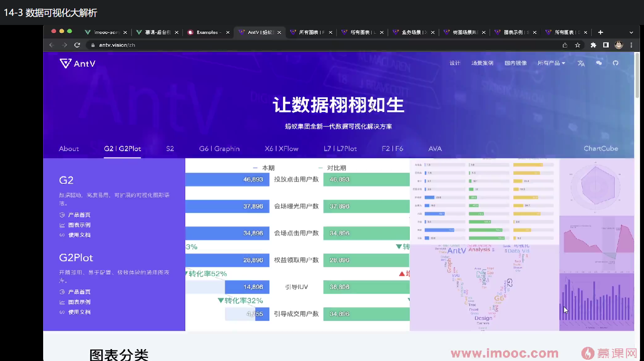Open the 场景案例 link
Viewport: 644px width, 361px height.
(x=483, y=63)
